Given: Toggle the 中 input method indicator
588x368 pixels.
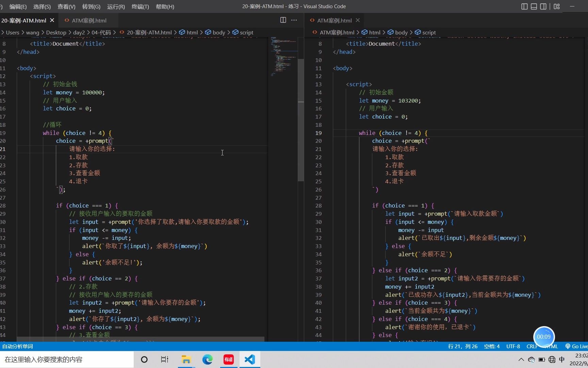Looking at the screenshot, I should (x=562, y=359).
